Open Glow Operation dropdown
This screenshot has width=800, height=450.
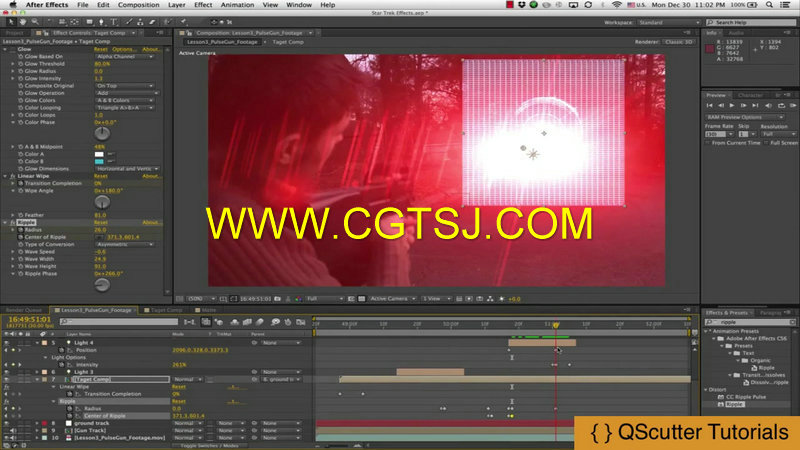tap(127, 93)
